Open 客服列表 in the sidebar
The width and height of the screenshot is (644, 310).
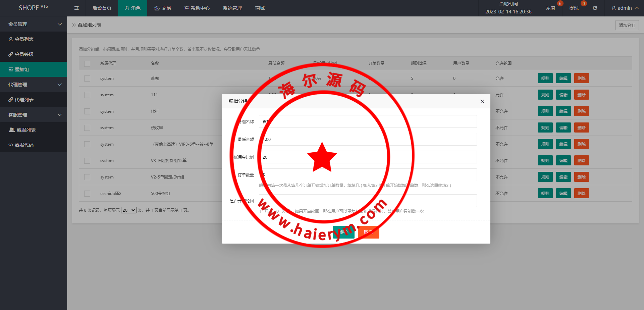coord(22,130)
